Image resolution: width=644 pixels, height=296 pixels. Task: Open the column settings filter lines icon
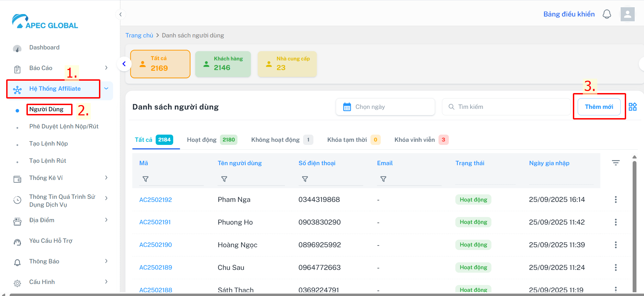pyautogui.click(x=615, y=163)
